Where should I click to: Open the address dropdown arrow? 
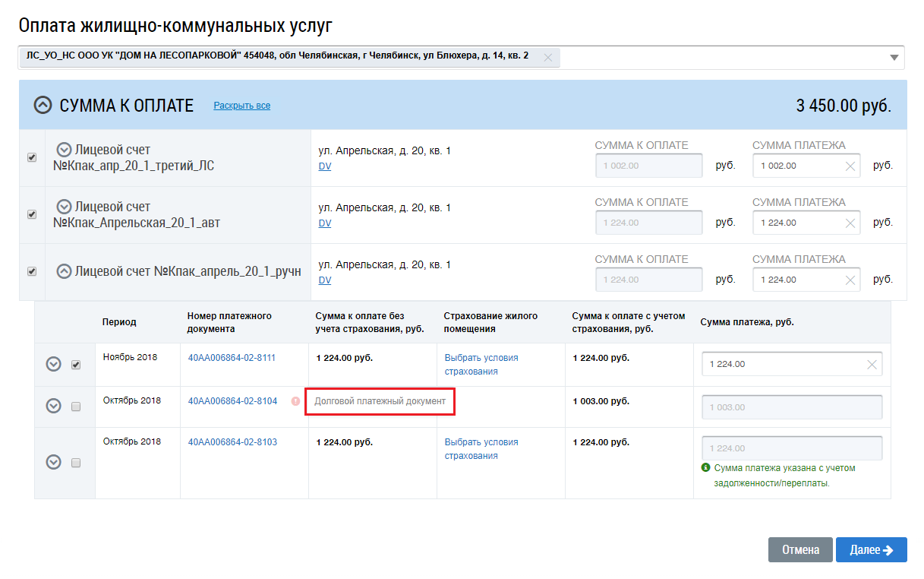(894, 58)
